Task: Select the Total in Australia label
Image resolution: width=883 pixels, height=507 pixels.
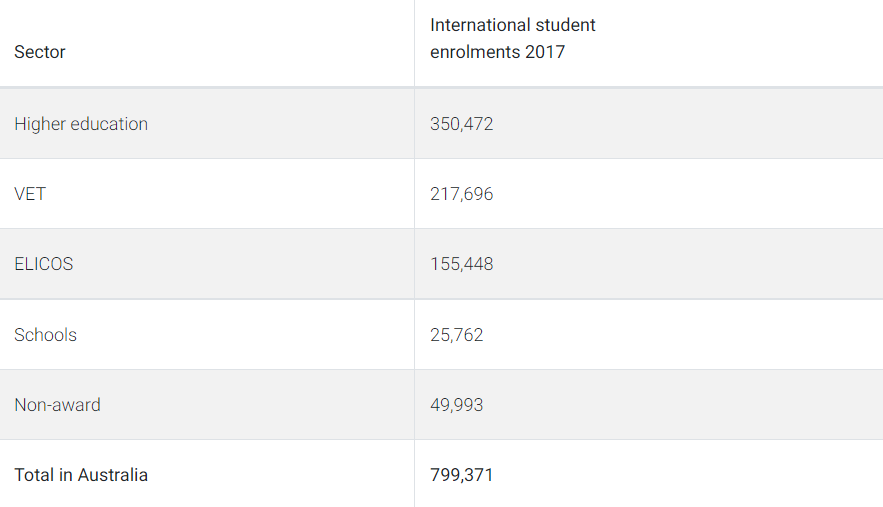Action: (81, 475)
